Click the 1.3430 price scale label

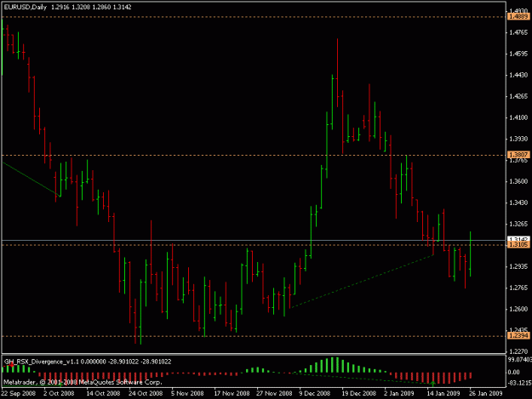tap(518, 202)
